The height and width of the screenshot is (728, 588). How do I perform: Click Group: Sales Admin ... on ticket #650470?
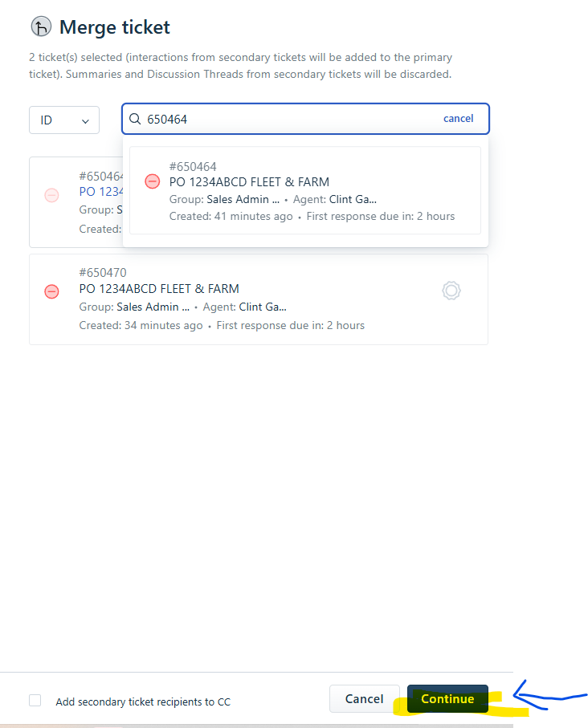click(134, 307)
